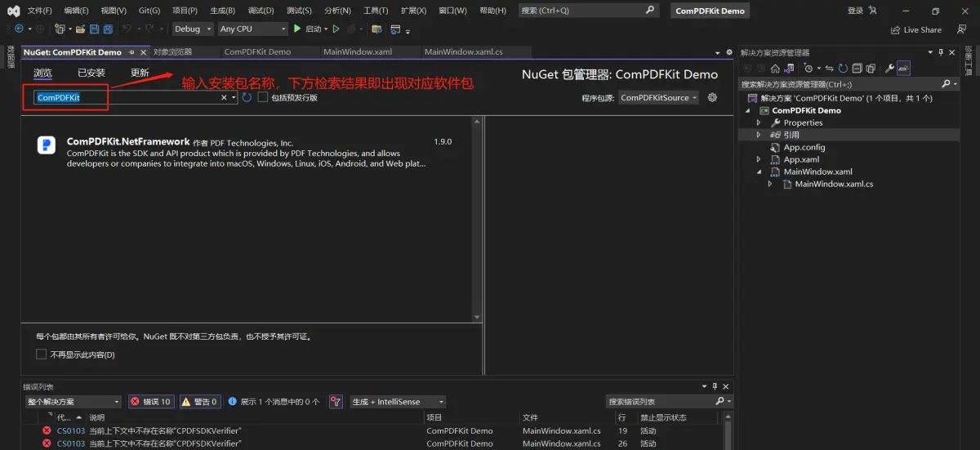The width and height of the screenshot is (980, 450).
Task: Click the Redo toolbar icon
Action: [149, 29]
